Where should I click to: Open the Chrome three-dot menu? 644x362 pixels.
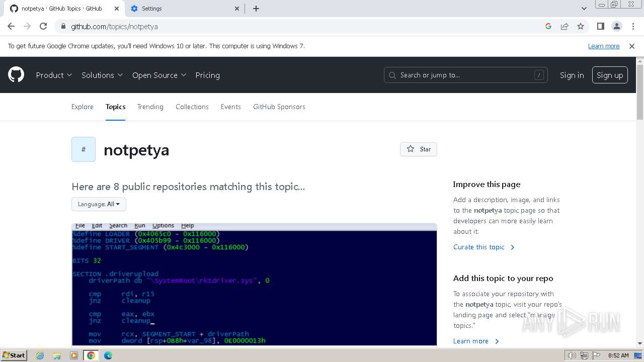(x=632, y=26)
